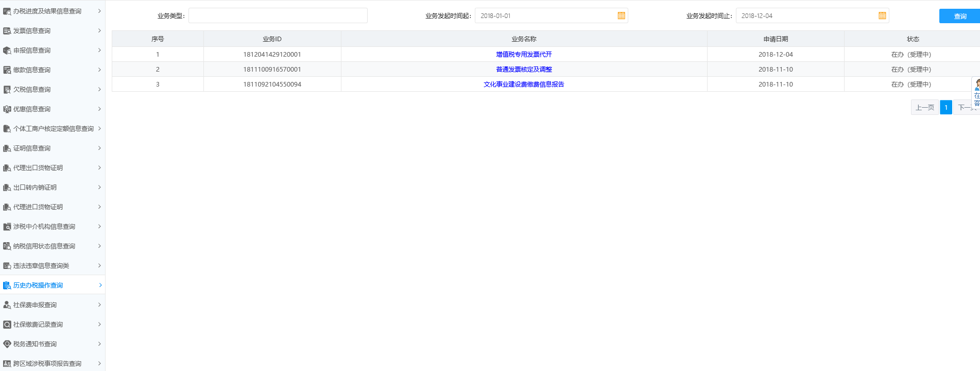
Task: Open 社保费申报查询 menu item
Action: pos(53,305)
